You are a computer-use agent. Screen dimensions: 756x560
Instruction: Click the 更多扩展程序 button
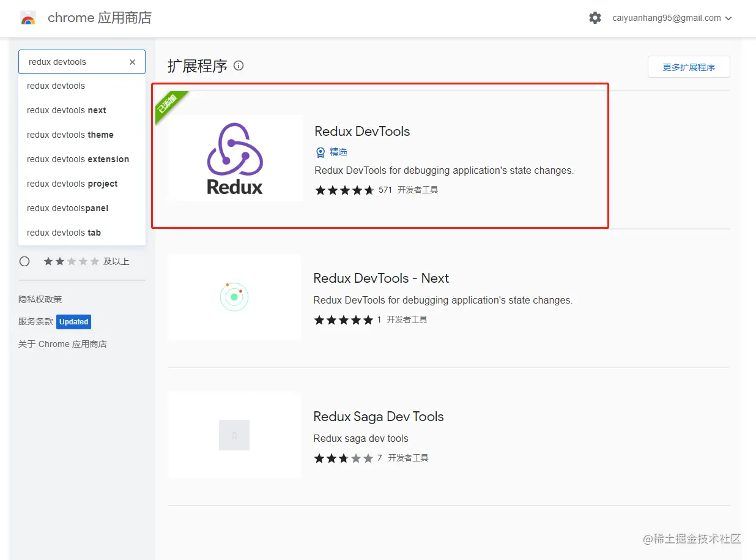coord(689,67)
